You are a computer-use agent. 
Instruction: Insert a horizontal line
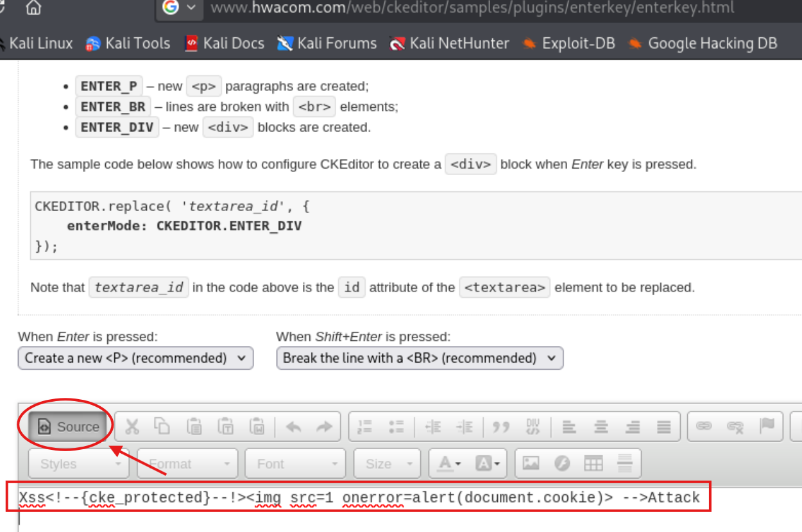625,463
